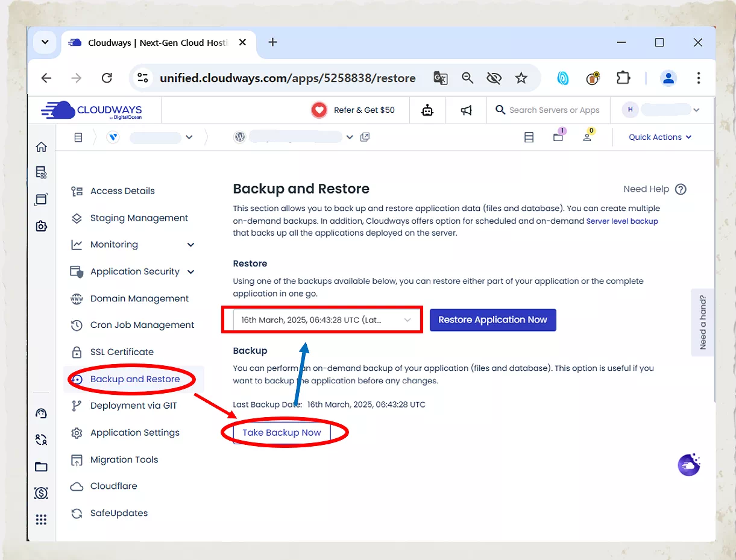Click the Search Servers or Apps field
This screenshot has width=736, height=560.
pos(554,110)
